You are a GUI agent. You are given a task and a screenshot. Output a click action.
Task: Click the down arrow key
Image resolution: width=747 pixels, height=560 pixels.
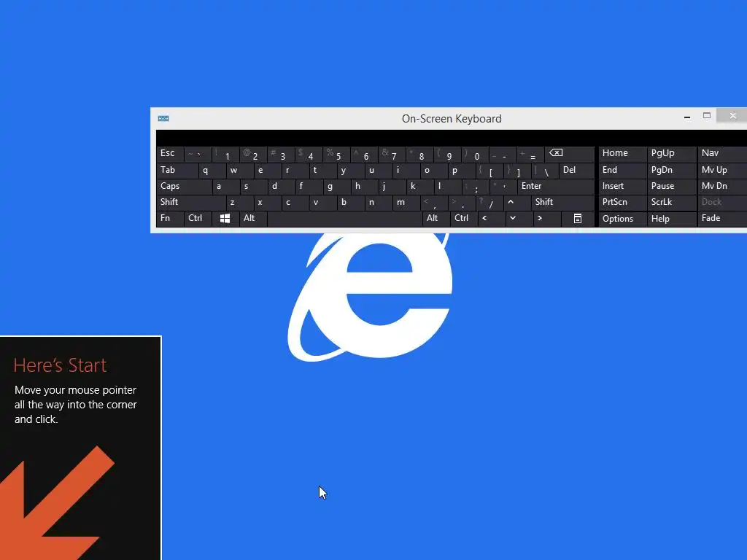coord(519,219)
